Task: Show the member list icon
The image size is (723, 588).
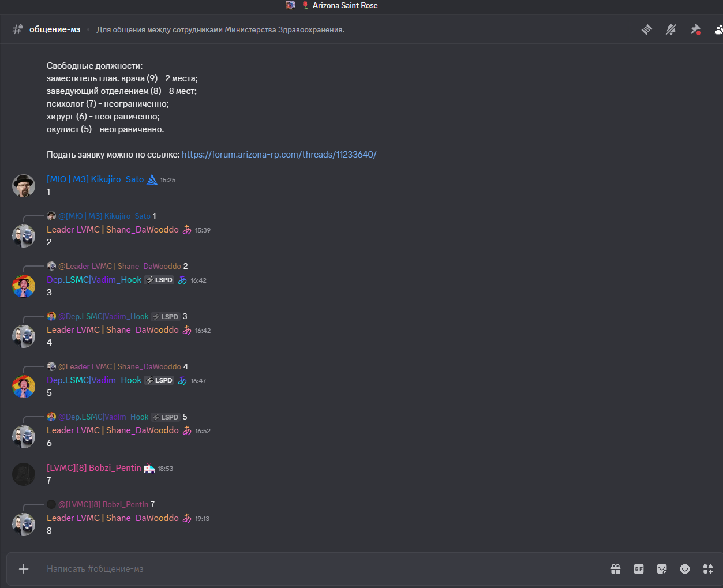Action: [x=718, y=29]
